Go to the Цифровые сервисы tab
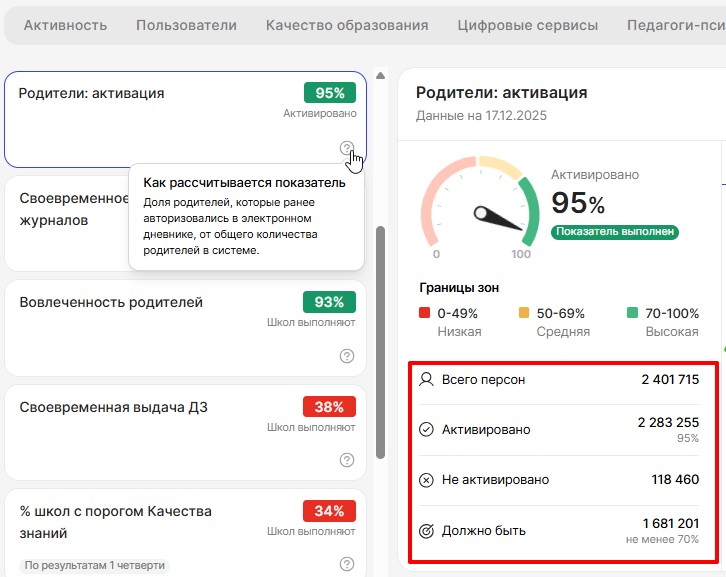Screen dimensions: 726x577 (527, 25)
